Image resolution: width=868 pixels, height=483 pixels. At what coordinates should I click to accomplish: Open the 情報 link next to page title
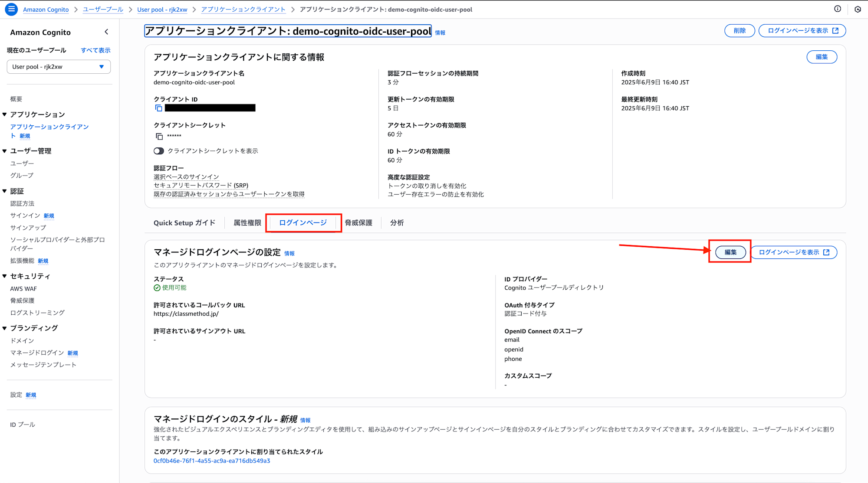pos(440,33)
